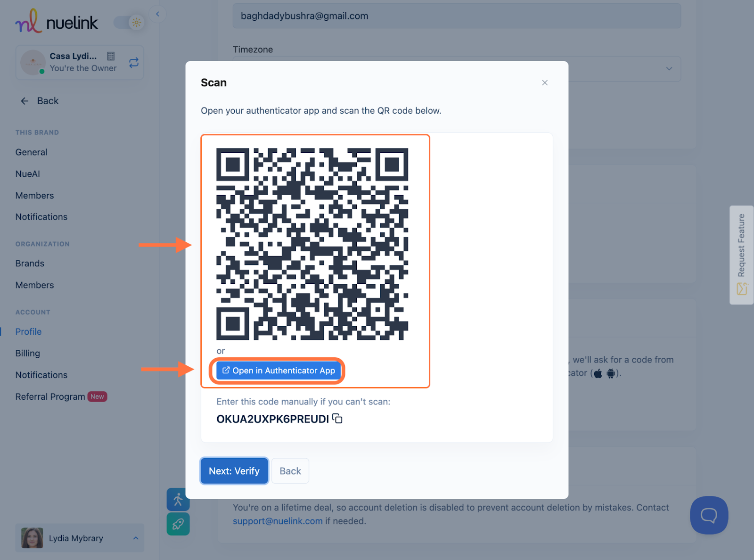Click the Casa Lydi brand avatar

pos(33,62)
